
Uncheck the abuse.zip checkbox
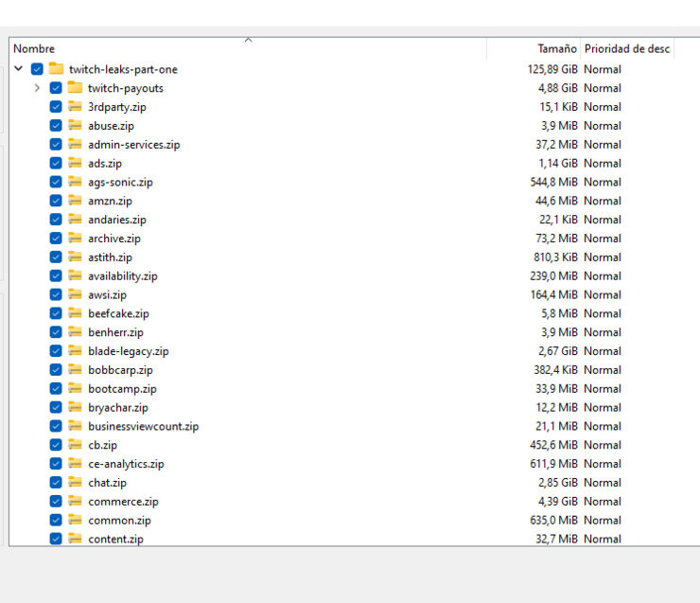click(56, 126)
